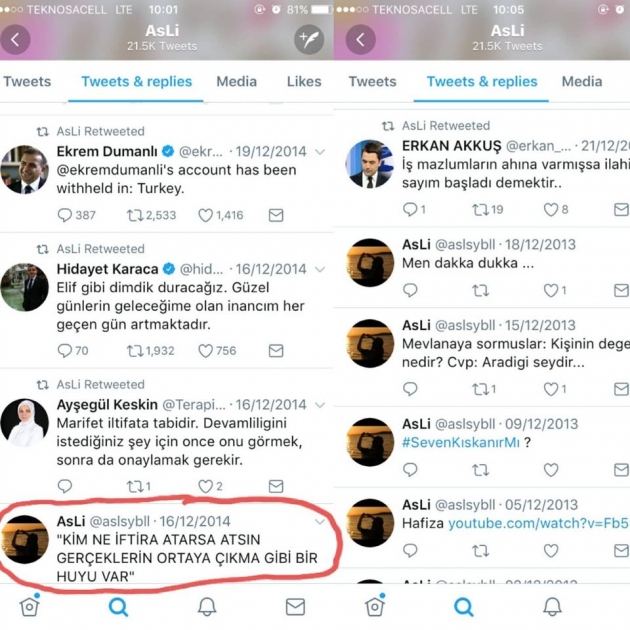Screen dimensions: 630x630
Task: Switch to left screen's Media tab
Action: pyautogui.click(x=237, y=82)
